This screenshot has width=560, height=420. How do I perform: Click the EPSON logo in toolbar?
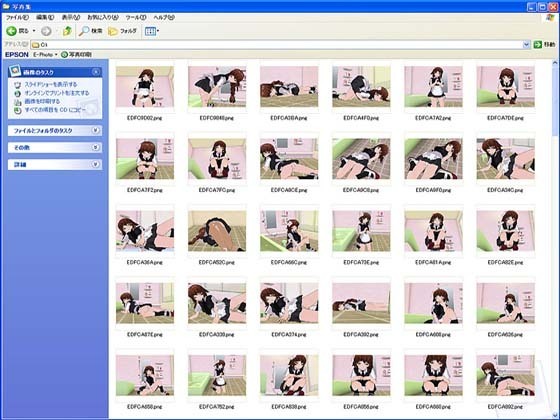point(17,55)
